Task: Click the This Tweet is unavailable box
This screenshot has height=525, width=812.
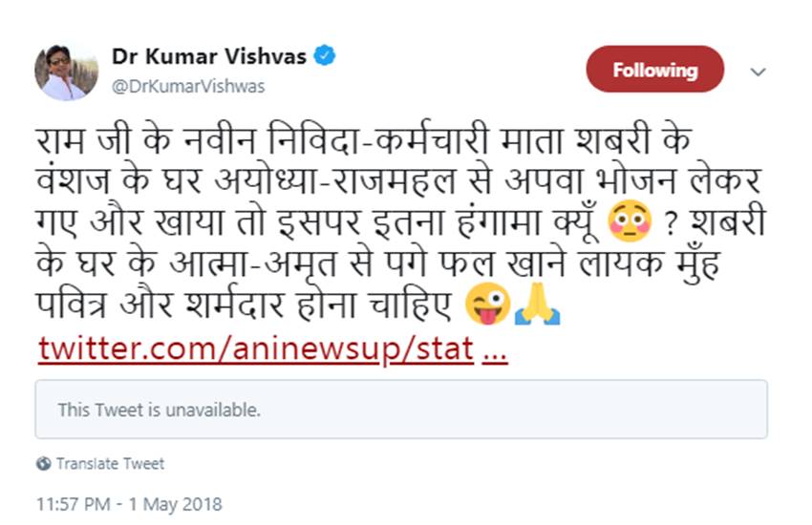Action: [401, 409]
